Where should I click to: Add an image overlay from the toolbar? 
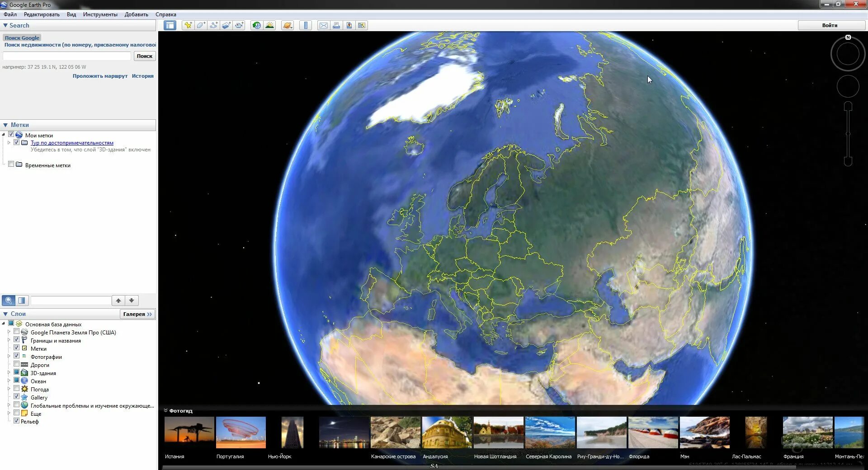226,25
